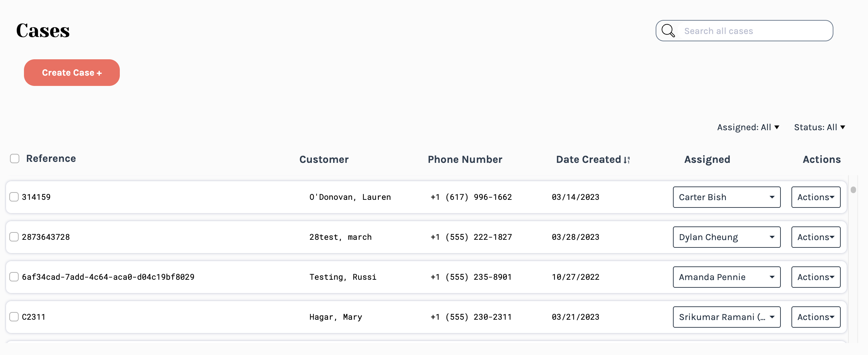This screenshot has height=355, width=868.
Task: Click the vertical scrollbar thumb of case list
Action: 853,190
